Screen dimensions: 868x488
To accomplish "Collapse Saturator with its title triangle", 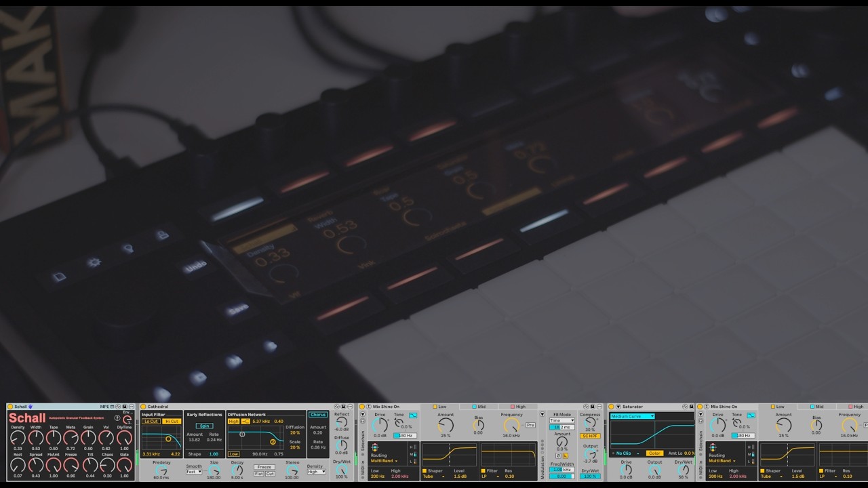I will click(618, 407).
